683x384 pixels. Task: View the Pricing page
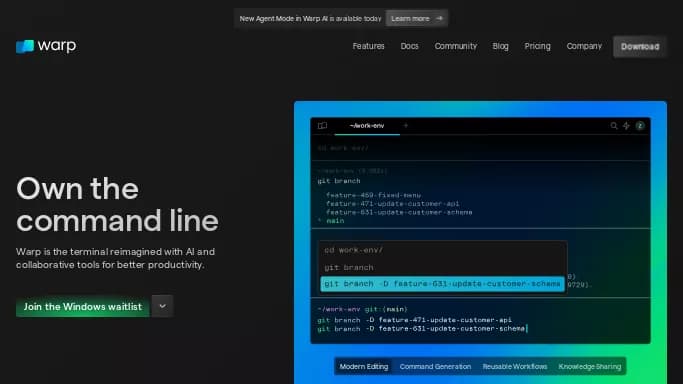tap(538, 46)
